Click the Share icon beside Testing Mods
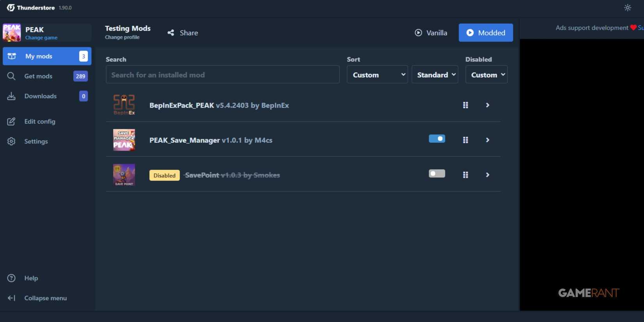644x322 pixels. (x=171, y=33)
